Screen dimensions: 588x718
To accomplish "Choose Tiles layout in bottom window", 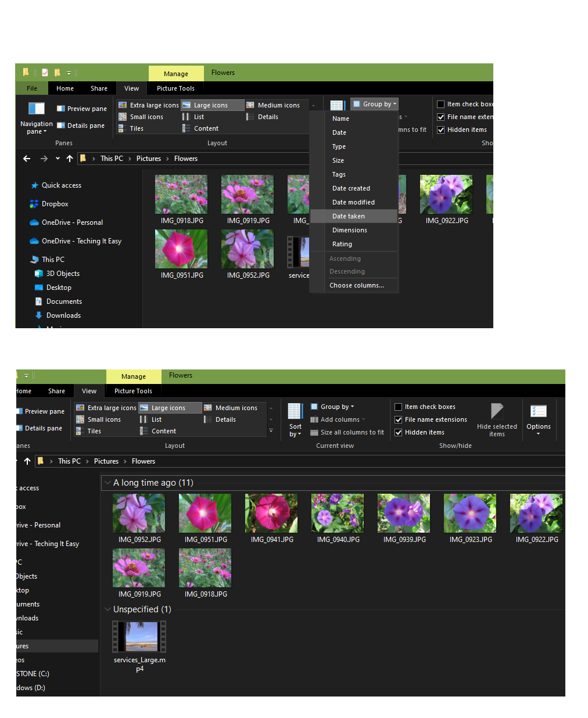I will pyautogui.click(x=89, y=431).
